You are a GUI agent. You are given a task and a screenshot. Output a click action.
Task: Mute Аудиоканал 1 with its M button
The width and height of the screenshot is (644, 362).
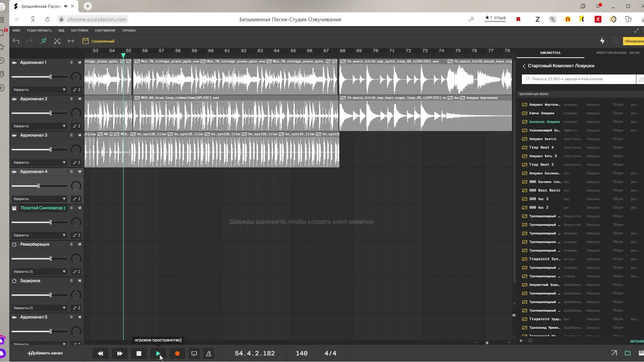79,62
